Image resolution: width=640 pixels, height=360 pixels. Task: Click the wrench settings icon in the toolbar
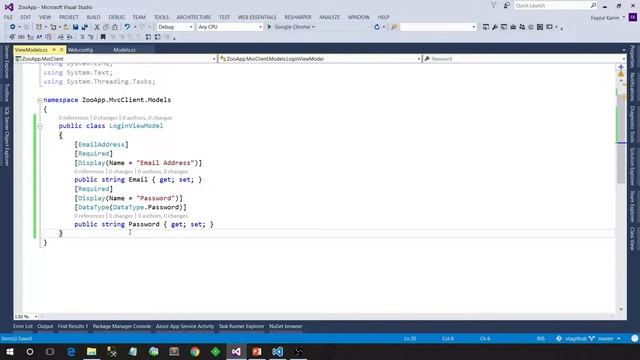click(x=495, y=27)
